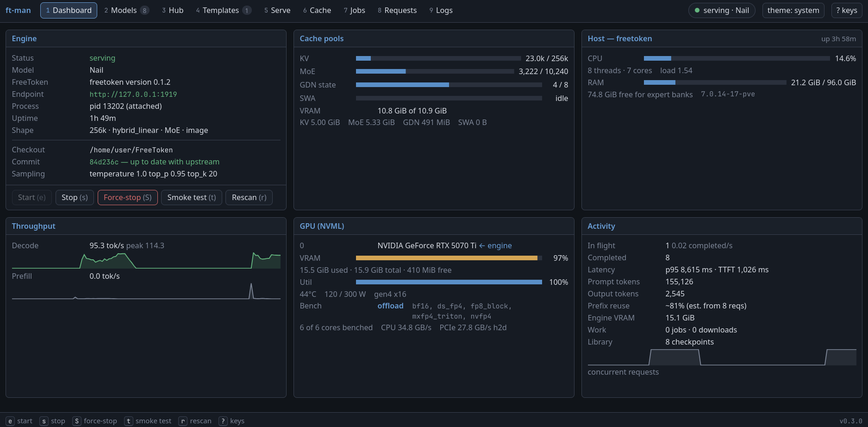Click the host RAM usage bar
This screenshot has width=868, height=427.
click(x=715, y=82)
